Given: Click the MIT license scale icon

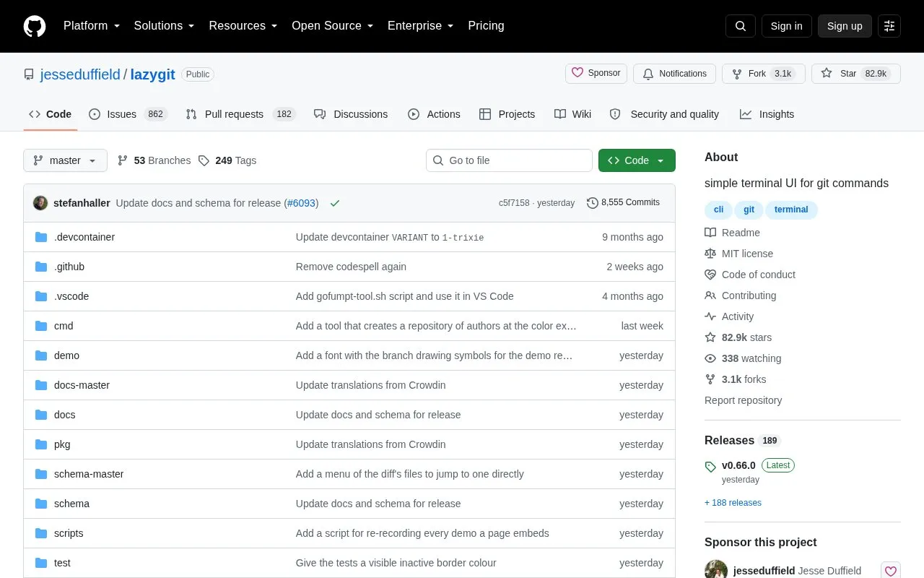Looking at the screenshot, I should (x=710, y=254).
